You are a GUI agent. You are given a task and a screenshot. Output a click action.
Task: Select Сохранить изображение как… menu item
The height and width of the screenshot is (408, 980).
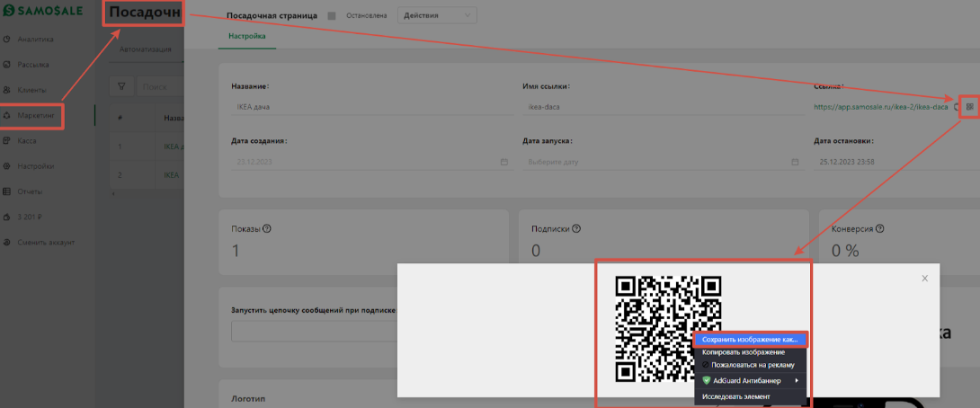tap(751, 340)
